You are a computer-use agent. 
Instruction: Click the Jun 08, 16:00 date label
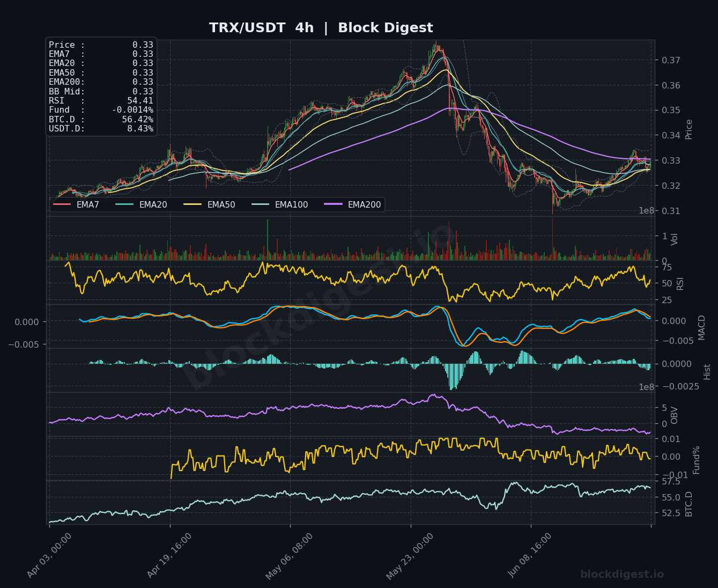530,556
